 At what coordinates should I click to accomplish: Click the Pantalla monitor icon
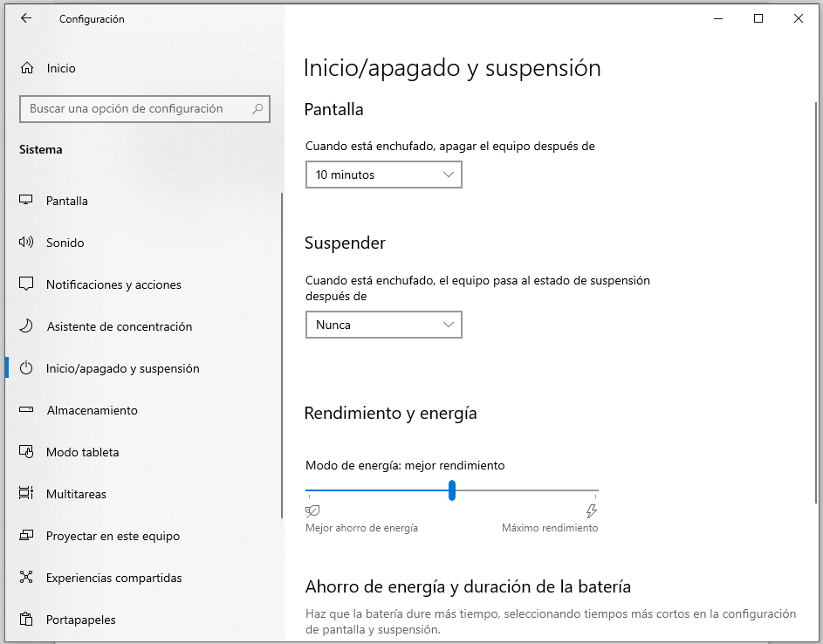coord(25,200)
